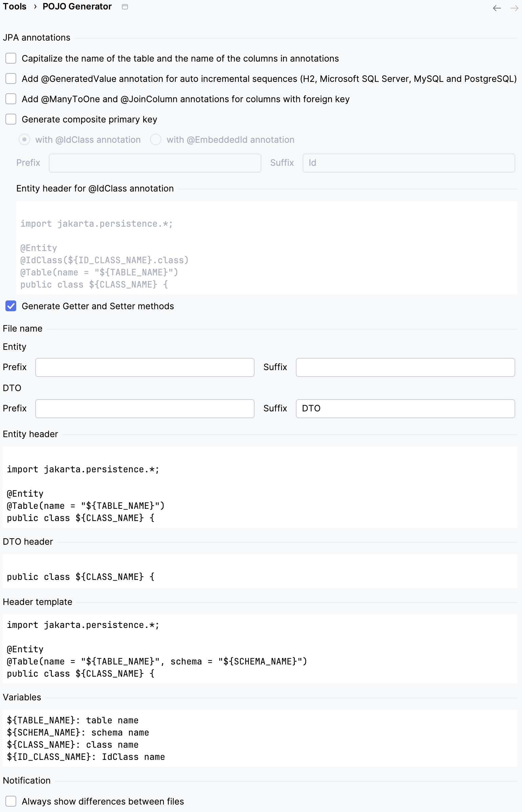Click the POJO Generator breadcrumb title
522x812 pixels.
(77, 6)
